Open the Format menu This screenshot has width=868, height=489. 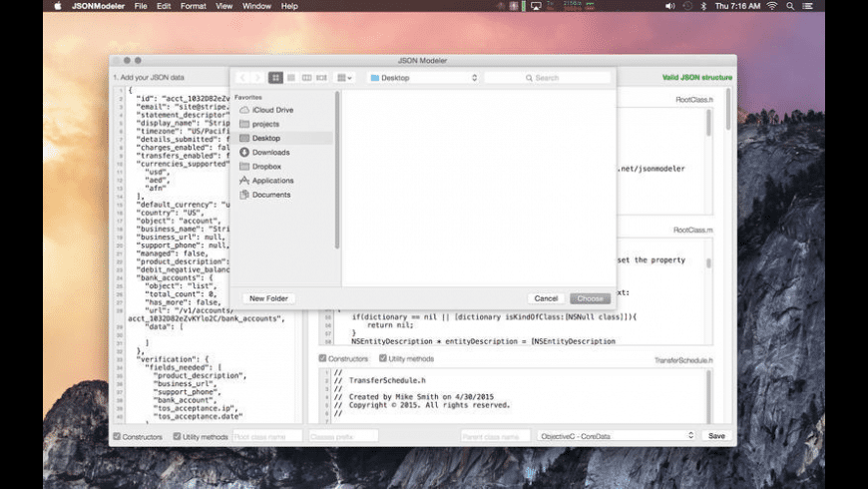[194, 6]
